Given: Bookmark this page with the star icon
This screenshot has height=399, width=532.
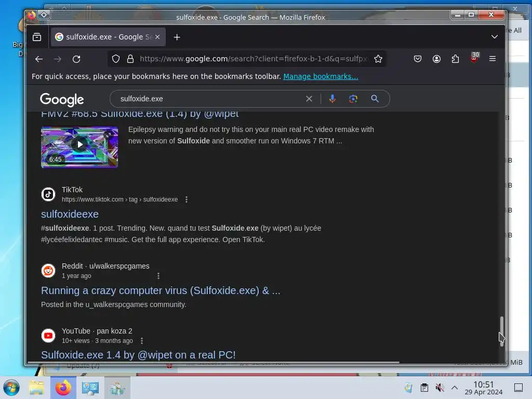Looking at the screenshot, I should [x=378, y=59].
